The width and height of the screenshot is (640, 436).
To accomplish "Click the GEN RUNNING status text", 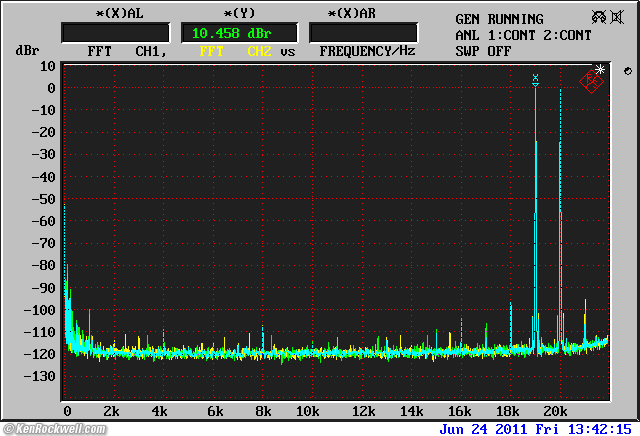I will (x=499, y=19).
